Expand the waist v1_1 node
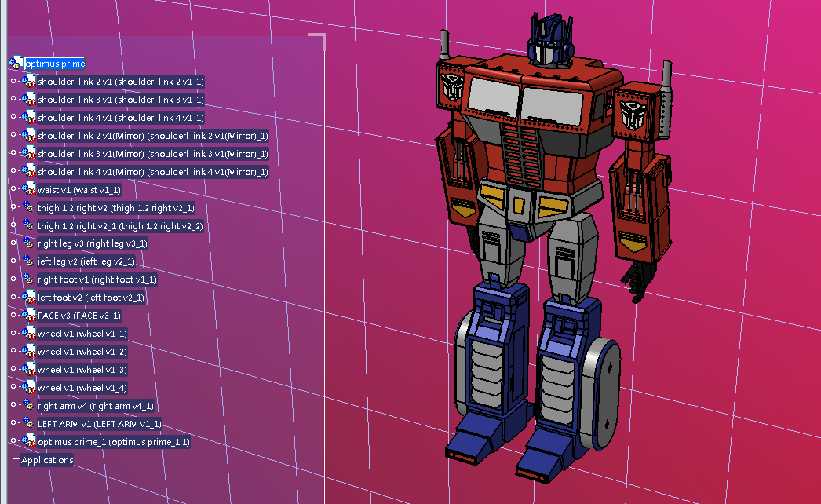The height and width of the screenshot is (504, 821). click(x=13, y=188)
